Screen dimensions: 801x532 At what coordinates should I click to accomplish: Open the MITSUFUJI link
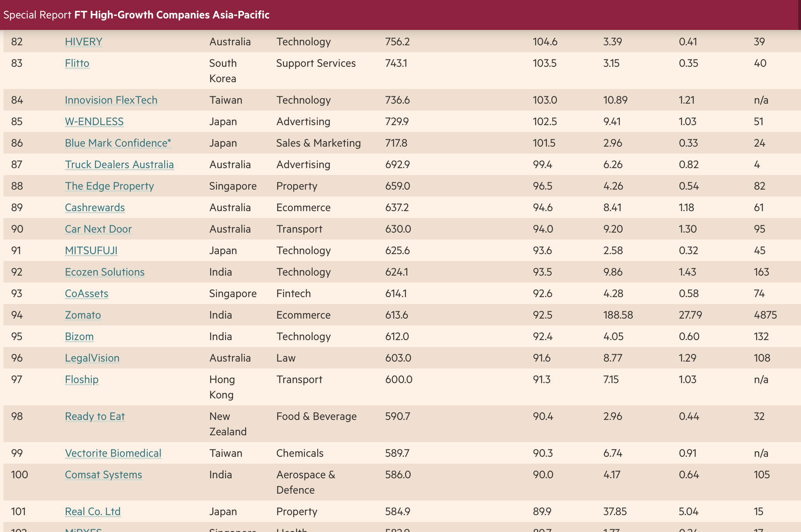(x=91, y=250)
